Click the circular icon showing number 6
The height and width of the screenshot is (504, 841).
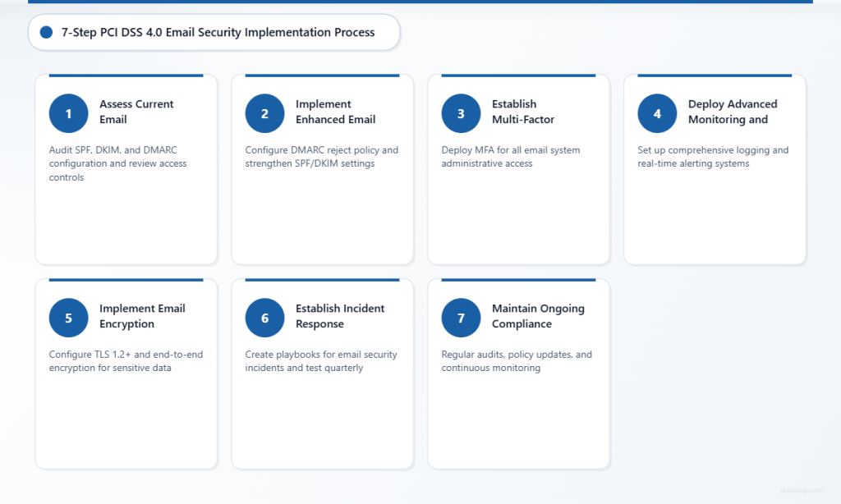pos(264,318)
